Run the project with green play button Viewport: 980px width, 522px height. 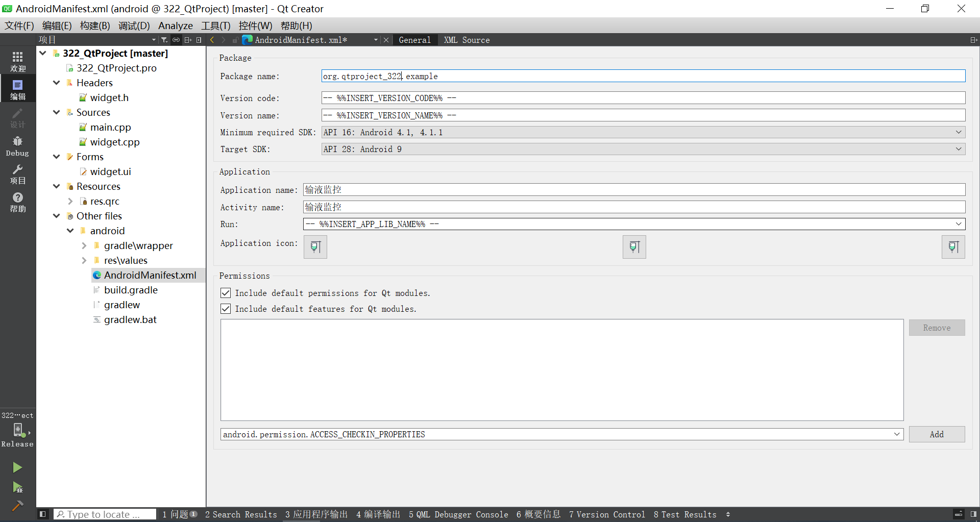(17, 467)
